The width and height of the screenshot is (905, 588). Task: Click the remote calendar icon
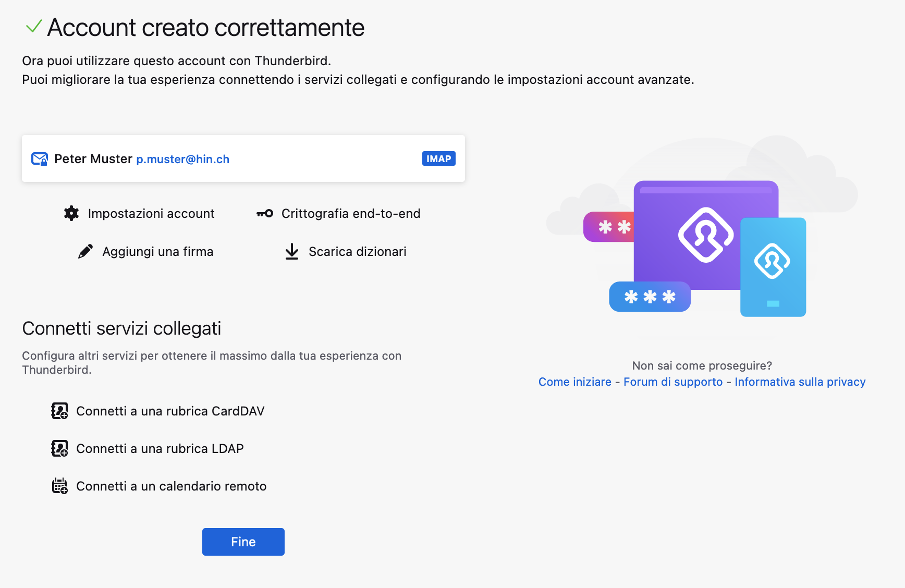coord(59,486)
